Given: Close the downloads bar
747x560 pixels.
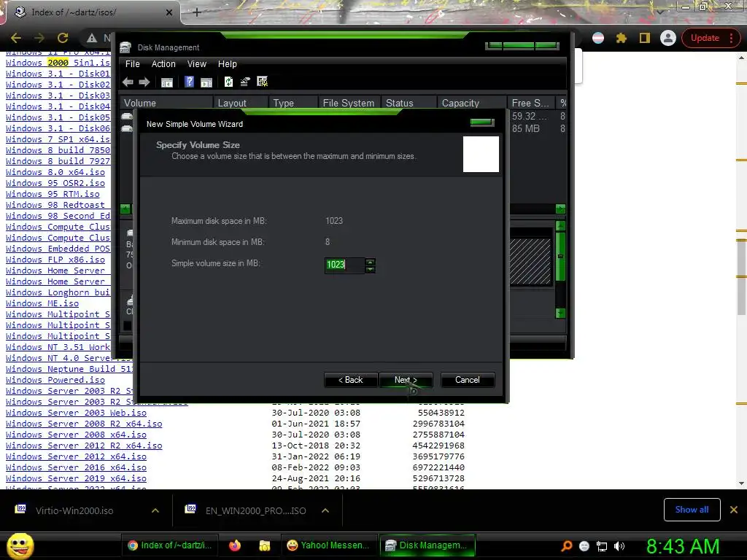Looking at the screenshot, I should coord(734,510).
